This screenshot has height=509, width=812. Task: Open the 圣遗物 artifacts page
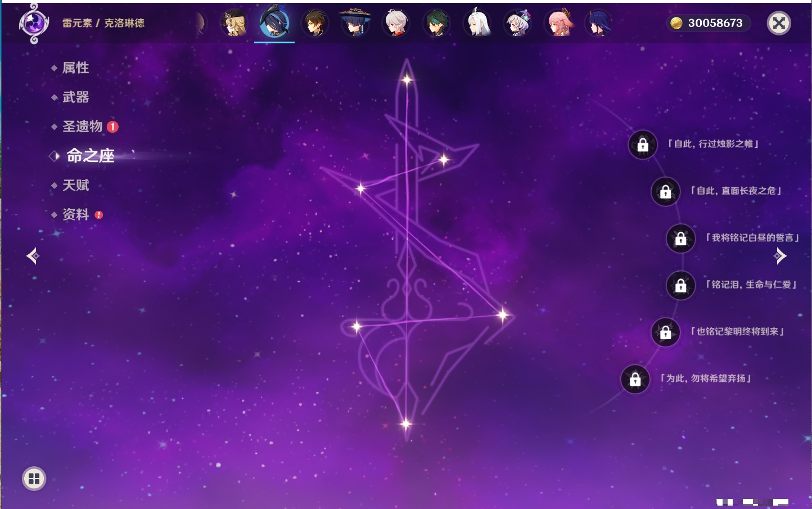coord(82,127)
